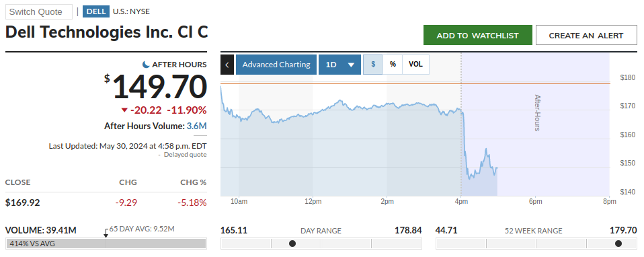
Task: Click the dropdown arrow beside 1D
Action: click(351, 65)
